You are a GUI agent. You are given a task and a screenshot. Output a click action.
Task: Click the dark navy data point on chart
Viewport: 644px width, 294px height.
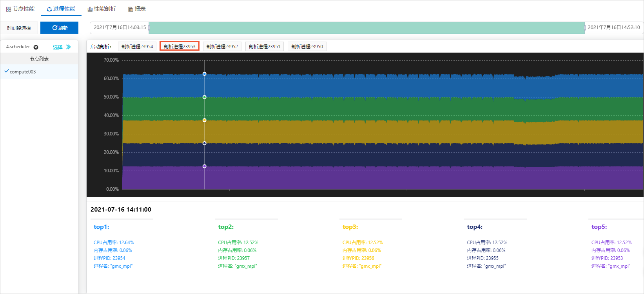[204, 143]
